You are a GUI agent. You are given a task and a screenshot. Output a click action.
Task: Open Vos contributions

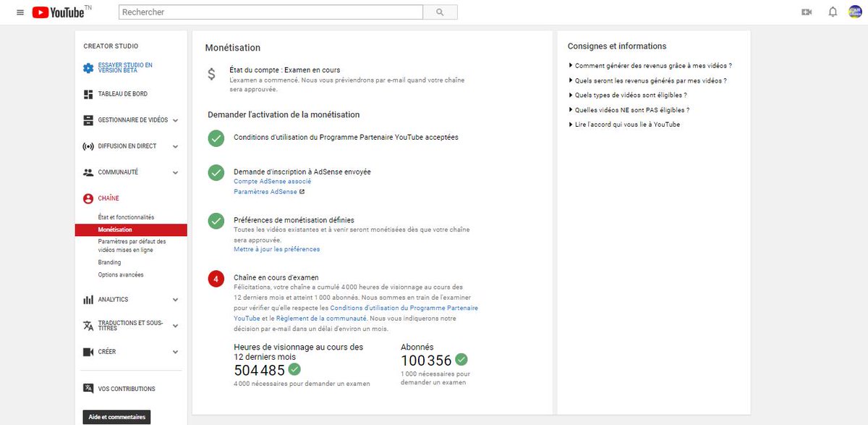(x=127, y=389)
